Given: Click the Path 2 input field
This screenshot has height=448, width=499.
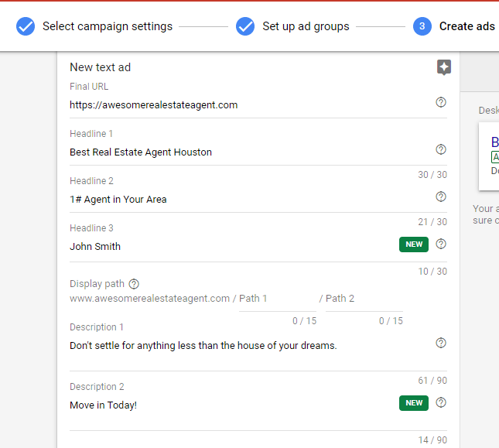Looking at the screenshot, I should tap(364, 299).
